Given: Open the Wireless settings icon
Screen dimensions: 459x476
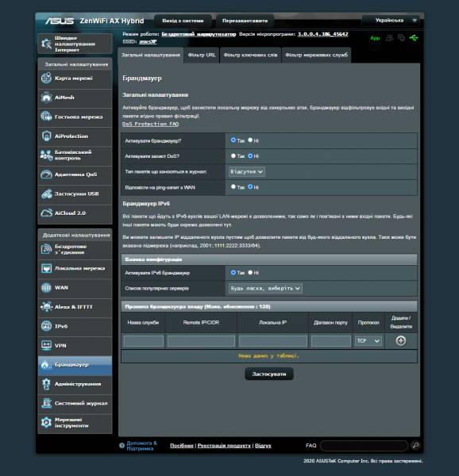Looking at the screenshot, I should click(x=46, y=249).
